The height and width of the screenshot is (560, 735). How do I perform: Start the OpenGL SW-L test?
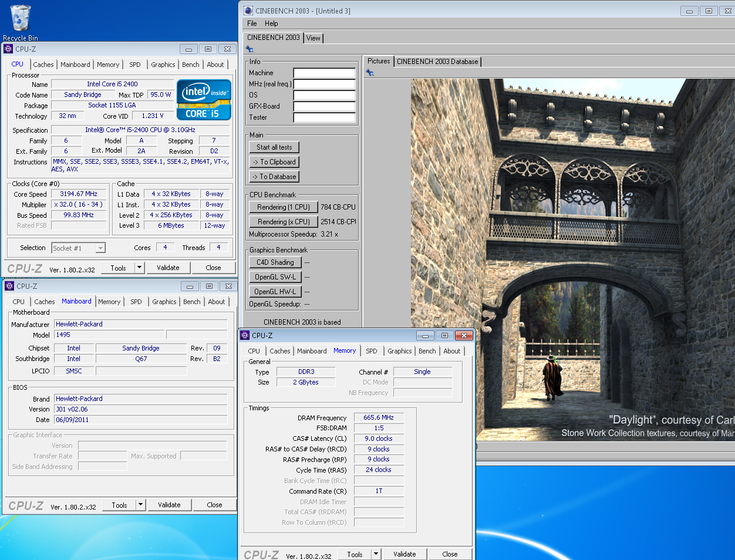coord(275,277)
